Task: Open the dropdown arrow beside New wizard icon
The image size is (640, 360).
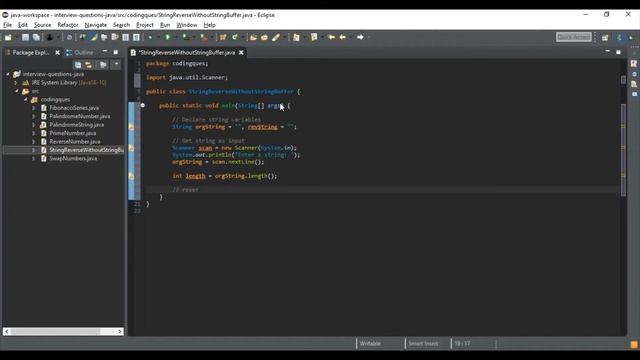Action: click(x=16, y=37)
